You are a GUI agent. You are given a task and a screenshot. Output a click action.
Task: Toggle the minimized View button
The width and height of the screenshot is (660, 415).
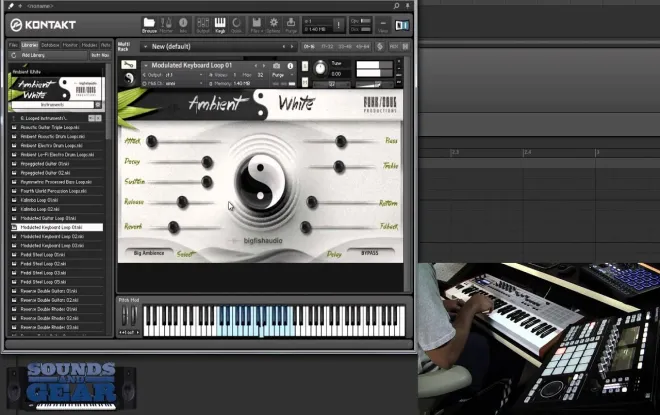[383, 25]
